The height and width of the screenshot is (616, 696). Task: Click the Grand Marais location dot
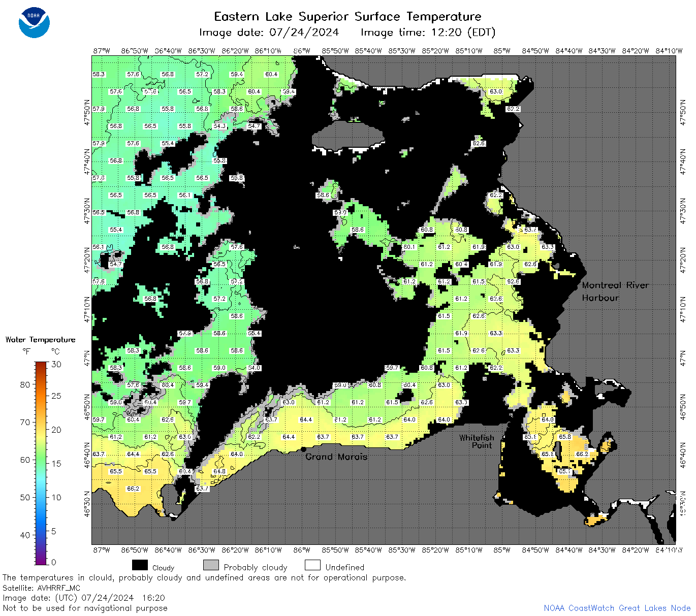point(303,449)
